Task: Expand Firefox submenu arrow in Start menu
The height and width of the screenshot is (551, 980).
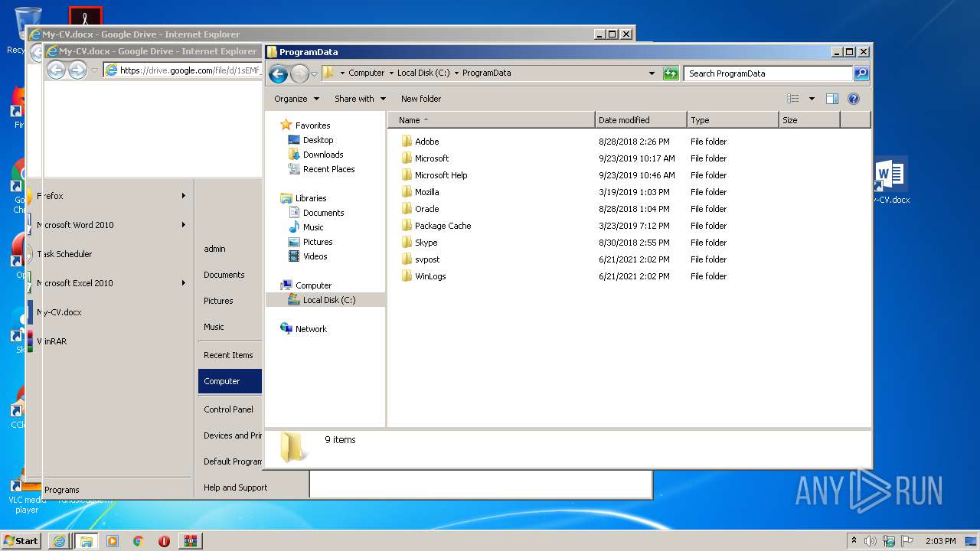Action: pos(184,196)
